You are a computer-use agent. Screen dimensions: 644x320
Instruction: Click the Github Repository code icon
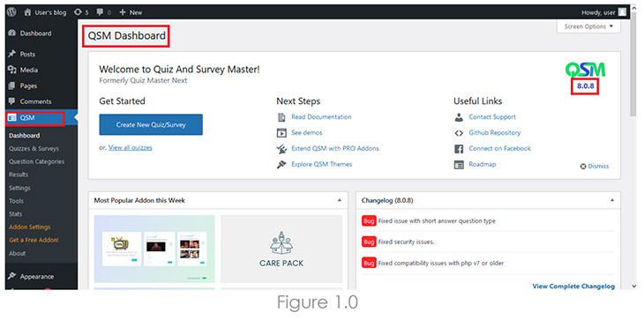(459, 133)
